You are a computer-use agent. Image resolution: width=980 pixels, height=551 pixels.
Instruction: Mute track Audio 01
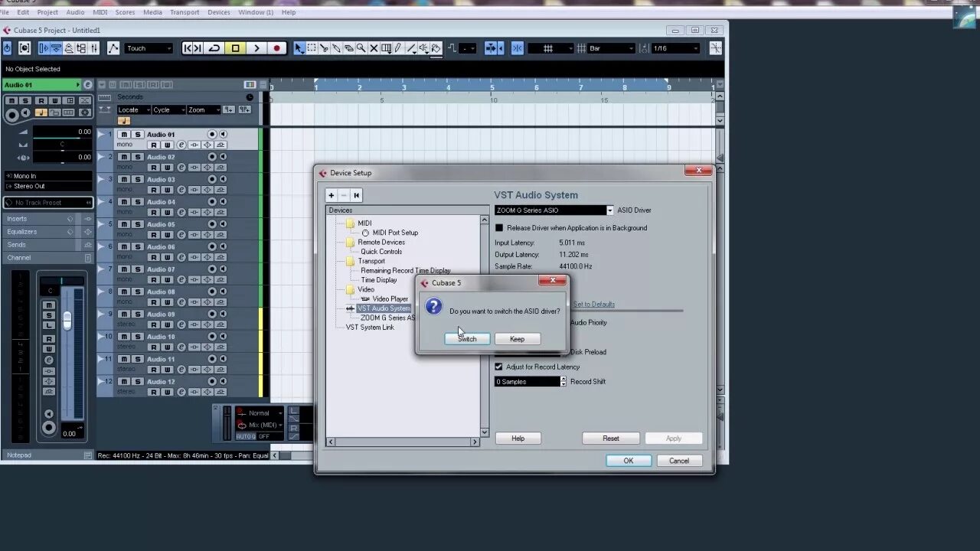pos(124,135)
